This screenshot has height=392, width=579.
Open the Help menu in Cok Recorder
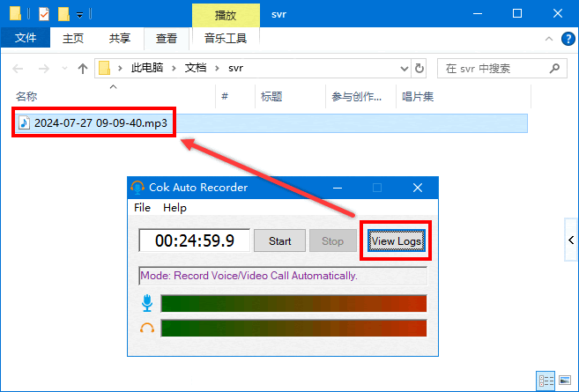click(x=174, y=208)
